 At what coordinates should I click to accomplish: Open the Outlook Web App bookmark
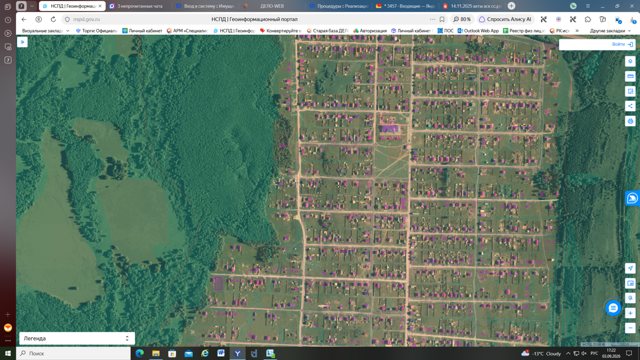478,31
